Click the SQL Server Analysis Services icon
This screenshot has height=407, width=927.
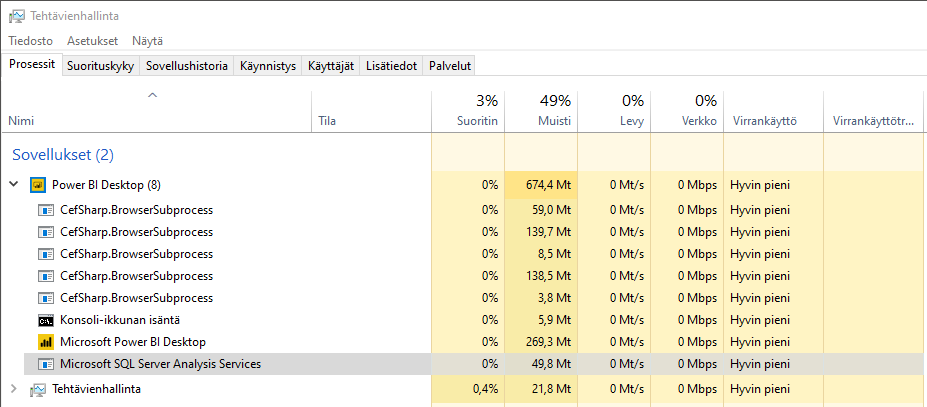point(46,364)
